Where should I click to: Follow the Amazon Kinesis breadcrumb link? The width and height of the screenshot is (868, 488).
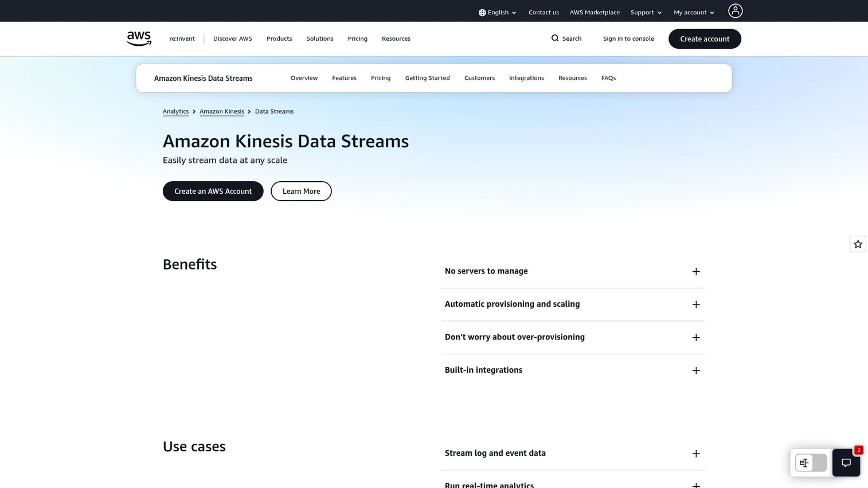(222, 112)
